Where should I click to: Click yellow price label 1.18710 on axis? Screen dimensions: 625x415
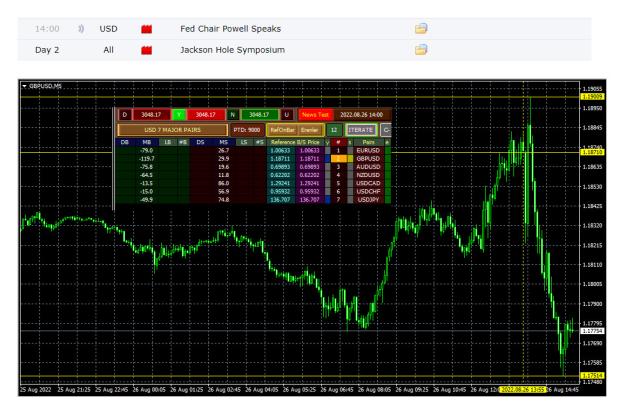tap(593, 152)
